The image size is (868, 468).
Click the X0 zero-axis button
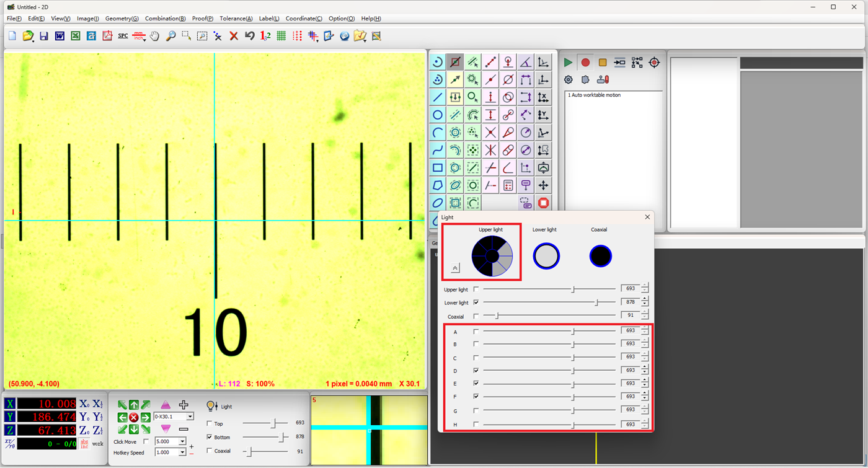pos(84,404)
